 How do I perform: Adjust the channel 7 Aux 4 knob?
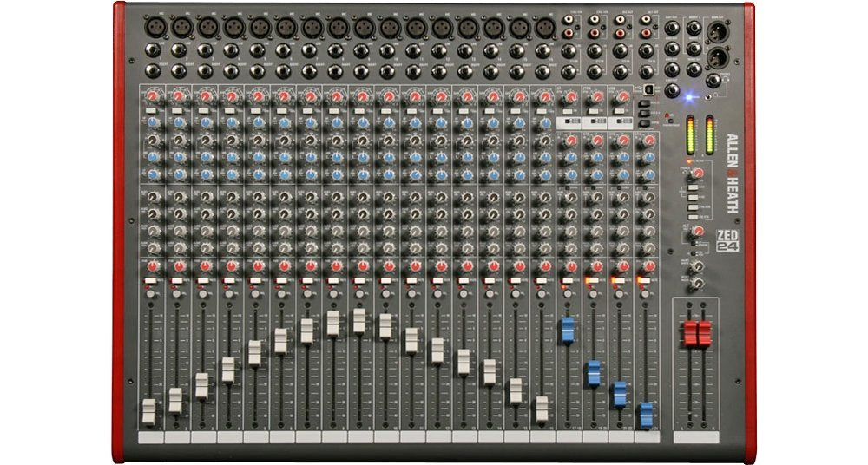[310, 247]
